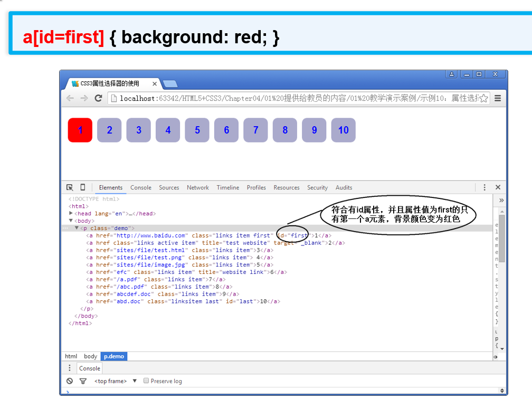Click link box number 6
The image size is (532, 409).
tap(226, 130)
